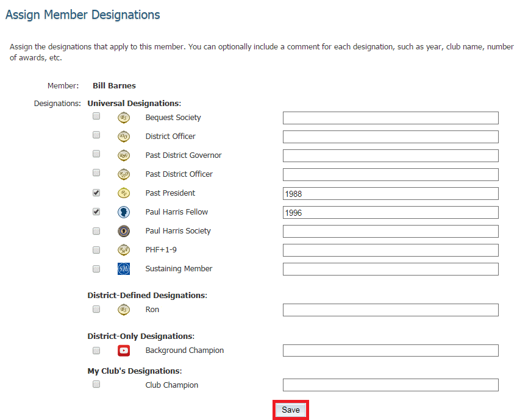Click the District Officer badge icon
Image resolution: width=517 pixels, height=420 pixels.
(124, 137)
